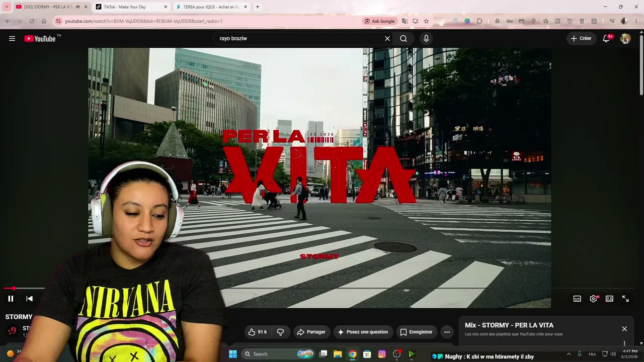644x362 pixels.
Task: Enter full screen video mode
Action: coord(626,299)
